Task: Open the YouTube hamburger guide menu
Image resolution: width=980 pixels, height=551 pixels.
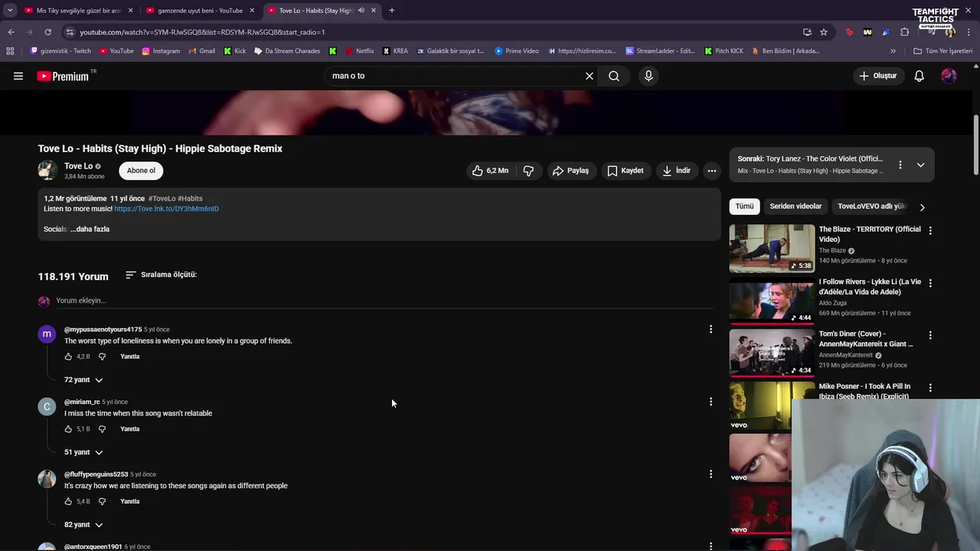Action: coord(18,76)
